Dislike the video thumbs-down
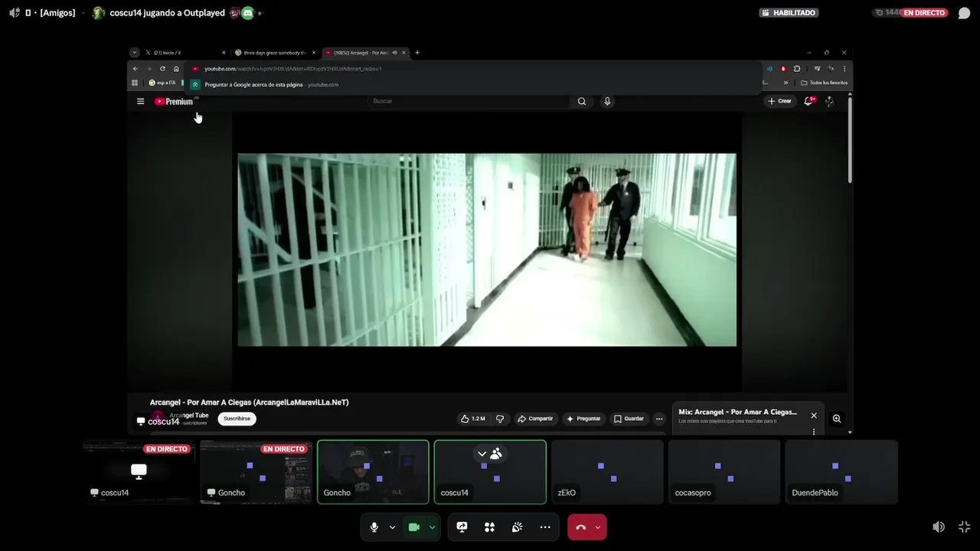Viewport: 980px width, 551px height. coord(500,419)
